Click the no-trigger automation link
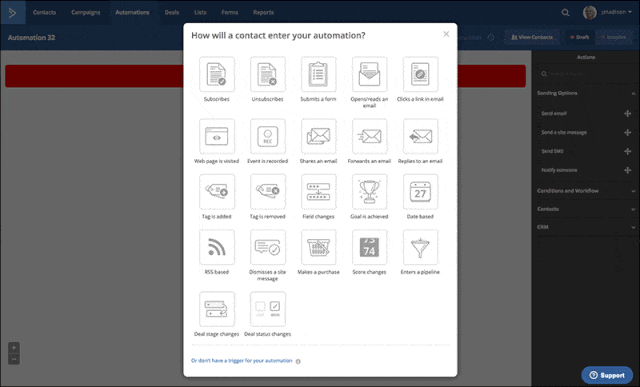640x387 pixels. point(242,361)
